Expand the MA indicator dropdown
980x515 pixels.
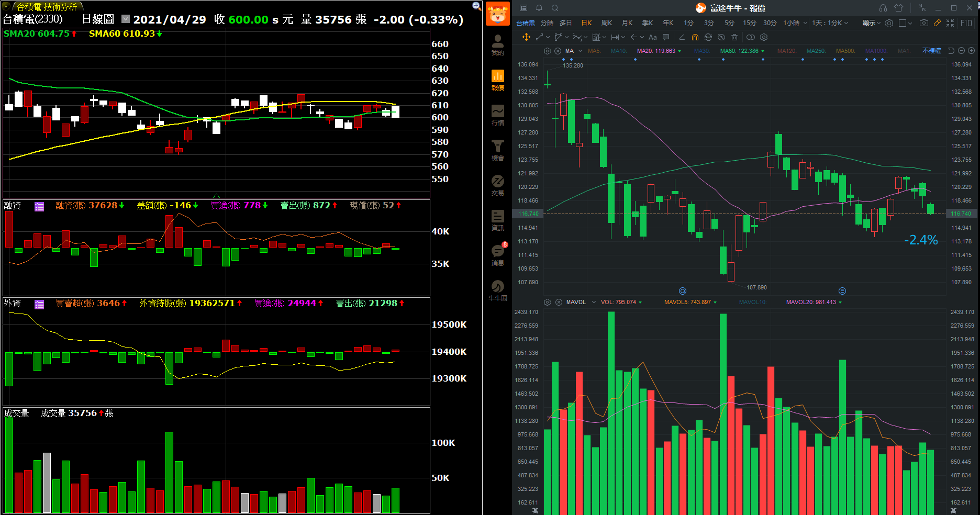[580, 51]
